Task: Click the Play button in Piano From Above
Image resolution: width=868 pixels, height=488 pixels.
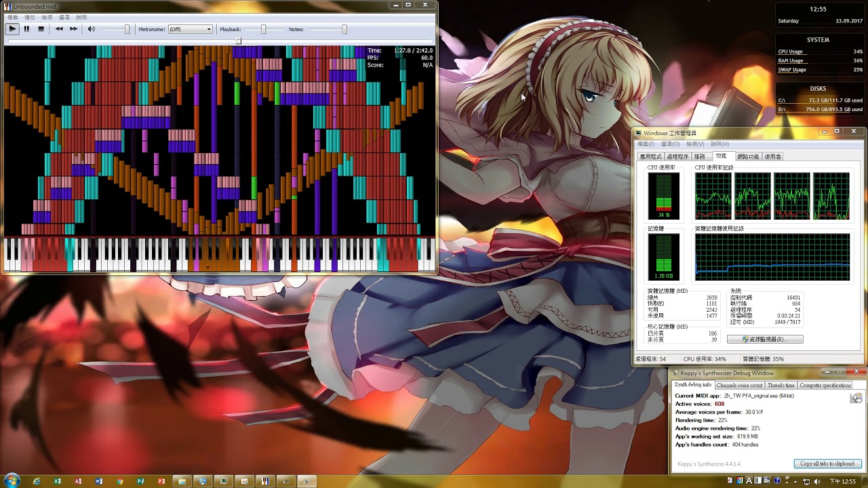Action: pos(12,29)
